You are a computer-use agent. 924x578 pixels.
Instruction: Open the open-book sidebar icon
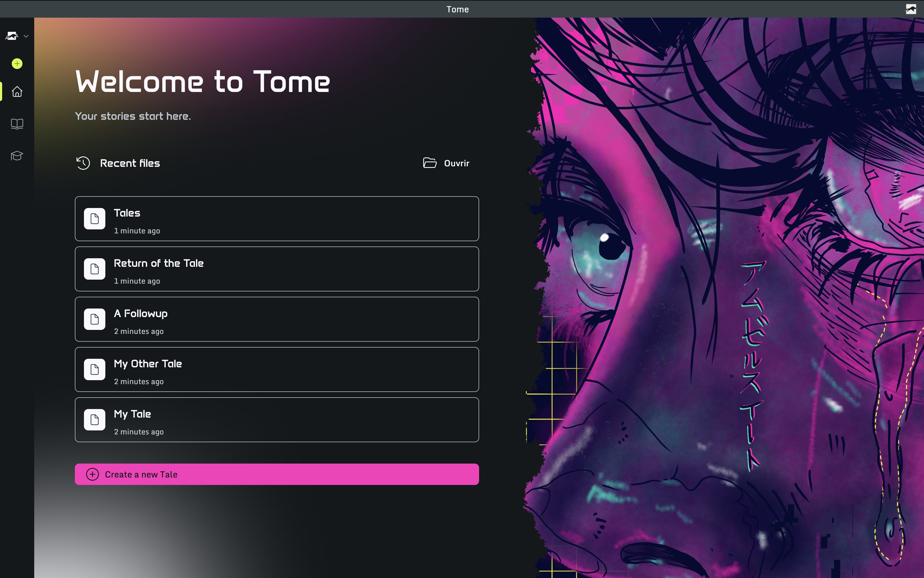[17, 124]
